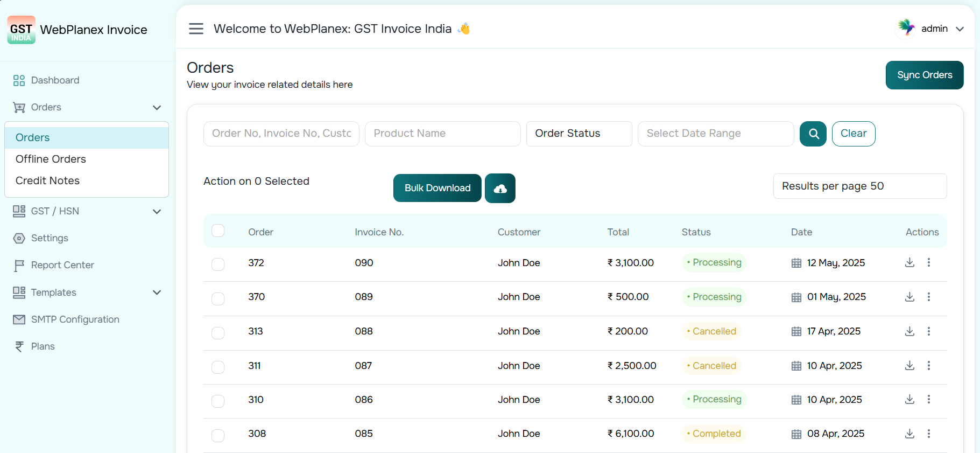980x453 pixels.
Task: Select checkbox for order 311
Action: tap(218, 367)
